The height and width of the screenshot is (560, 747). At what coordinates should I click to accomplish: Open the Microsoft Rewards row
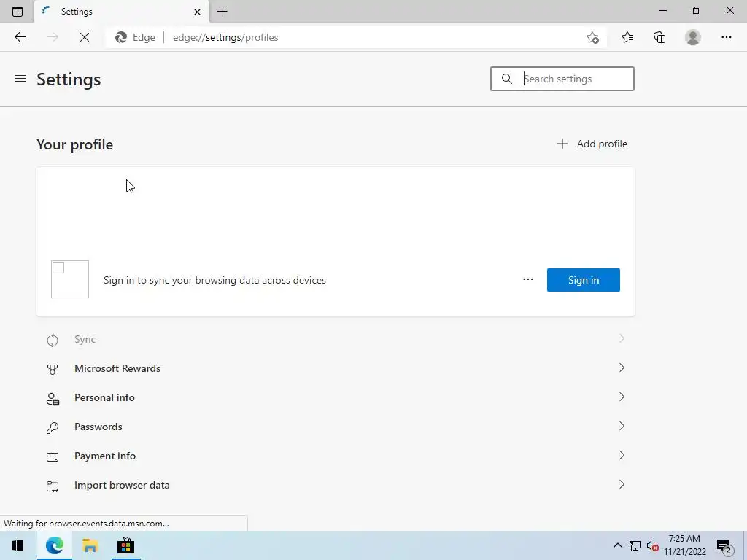[336, 368]
